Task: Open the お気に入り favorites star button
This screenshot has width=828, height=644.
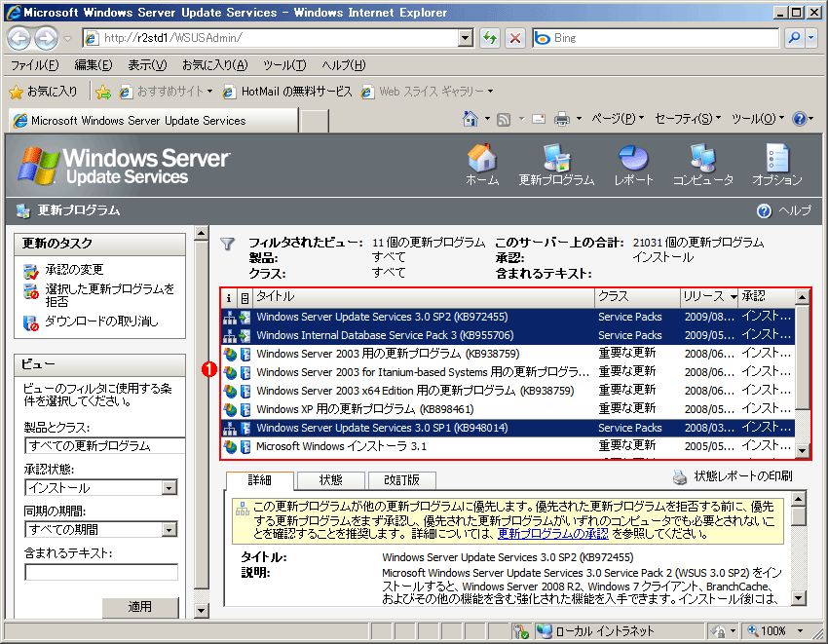Action: click(43, 92)
